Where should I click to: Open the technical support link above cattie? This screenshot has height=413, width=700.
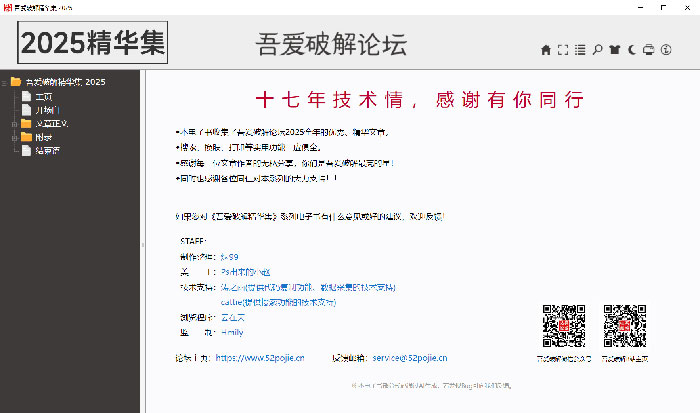pyautogui.click(x=308, y=287)
